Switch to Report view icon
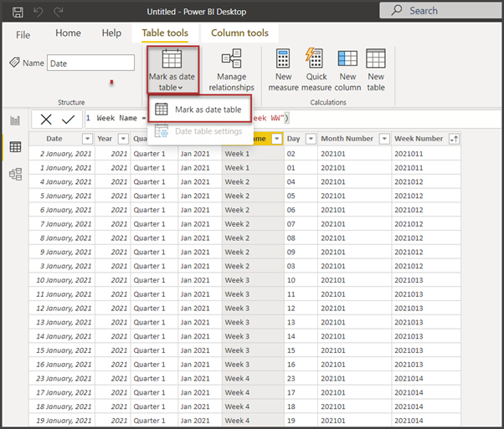Viewport: 504px width, 429px height. click(15, 120)
